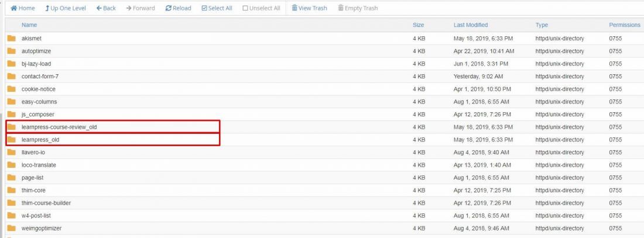Select the akismet folder name
This screenshot has width=644, height=238.
32,39
